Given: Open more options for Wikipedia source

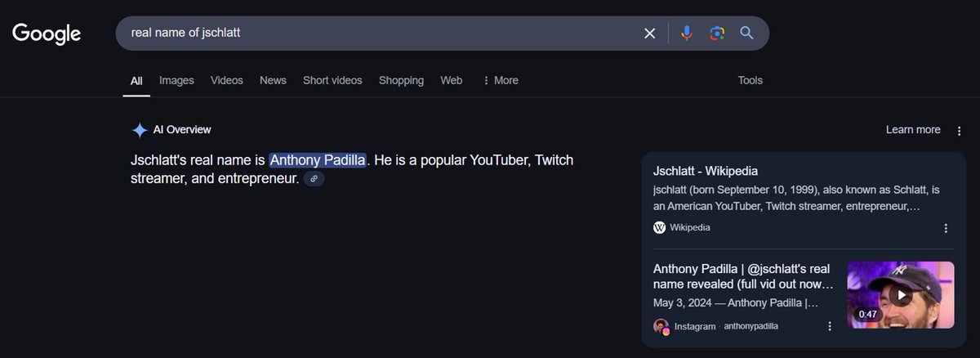Looking at the screenshot, I should point(946,229).
